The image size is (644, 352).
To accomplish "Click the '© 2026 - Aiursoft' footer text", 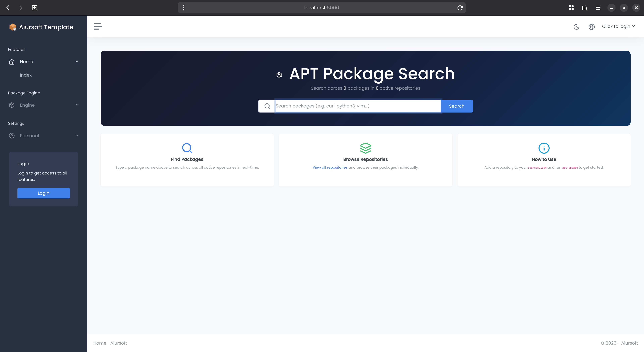I will (x=619, y=343).
